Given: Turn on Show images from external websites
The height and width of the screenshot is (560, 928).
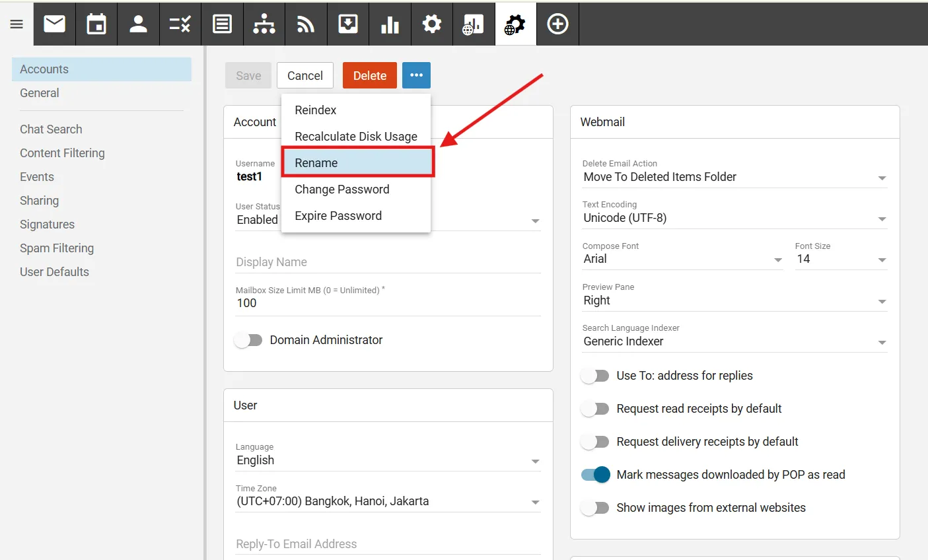Looking at the screenshot, I should [596, 508].
